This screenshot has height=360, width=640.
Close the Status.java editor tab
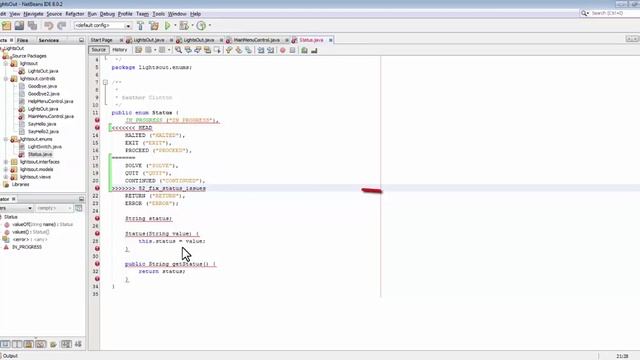[330, 40]
